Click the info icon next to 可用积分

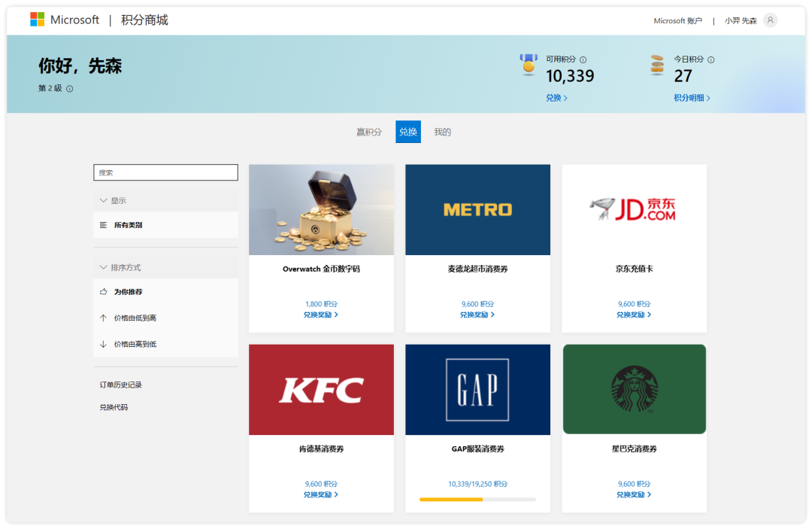click(x=583, y=59)
